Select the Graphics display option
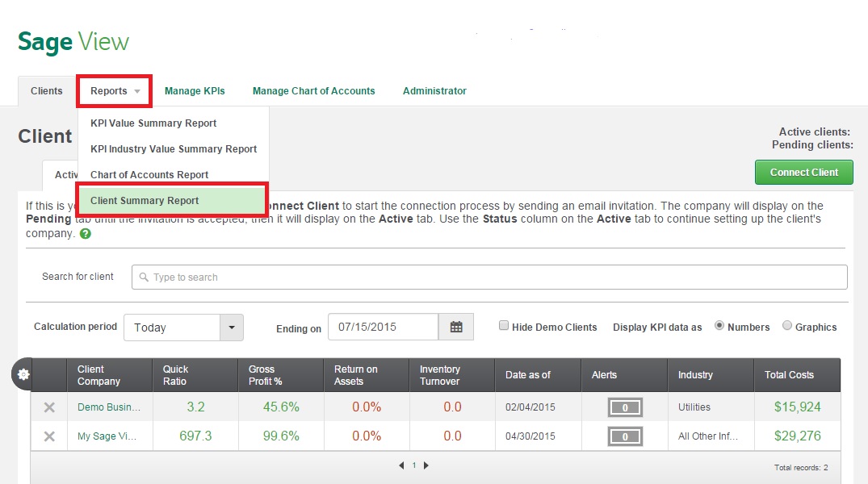The height and width of the screenshot is (484, 868). [787, 326]
